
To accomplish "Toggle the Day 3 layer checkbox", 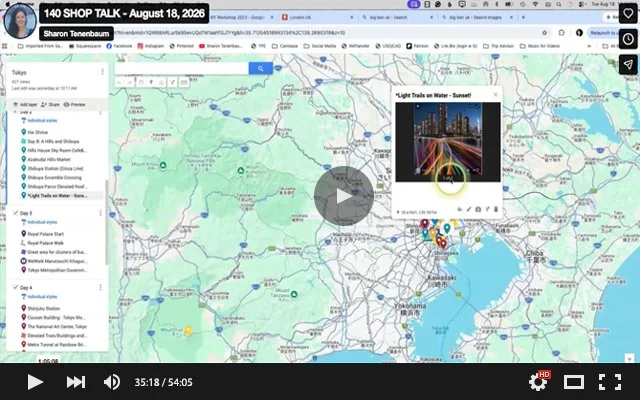I will click(x=16, y=213).
